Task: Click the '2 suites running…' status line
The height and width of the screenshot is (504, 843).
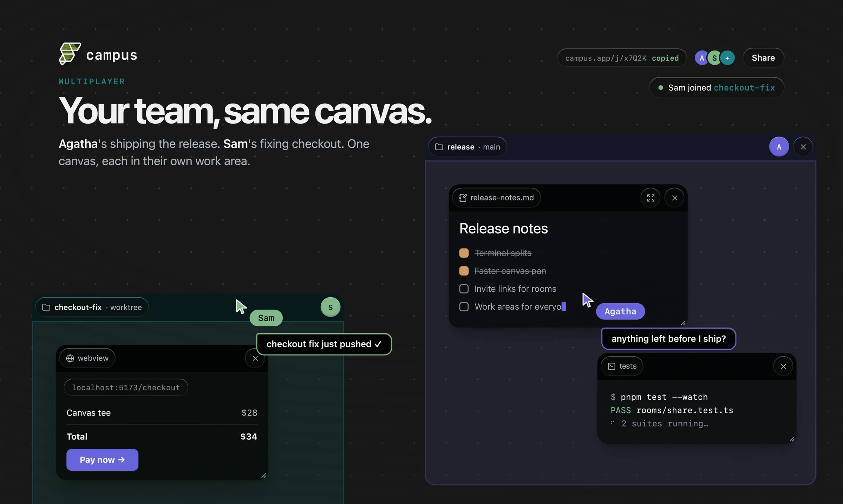Action: tap(659, 424)
